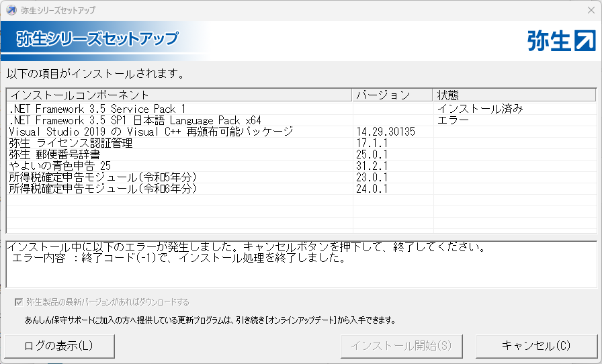Click the 弥生 logo in the header

(561, 41)
